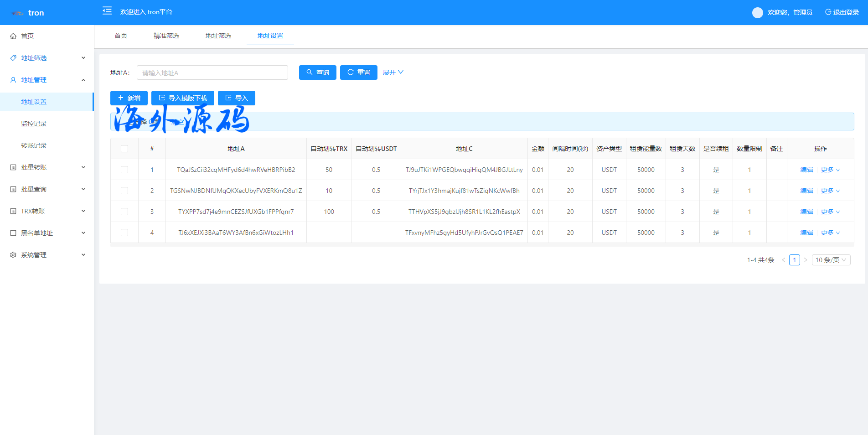The image size is (868, 435).
Task: Click the 地址A search input field
Action: pos(212,72)
